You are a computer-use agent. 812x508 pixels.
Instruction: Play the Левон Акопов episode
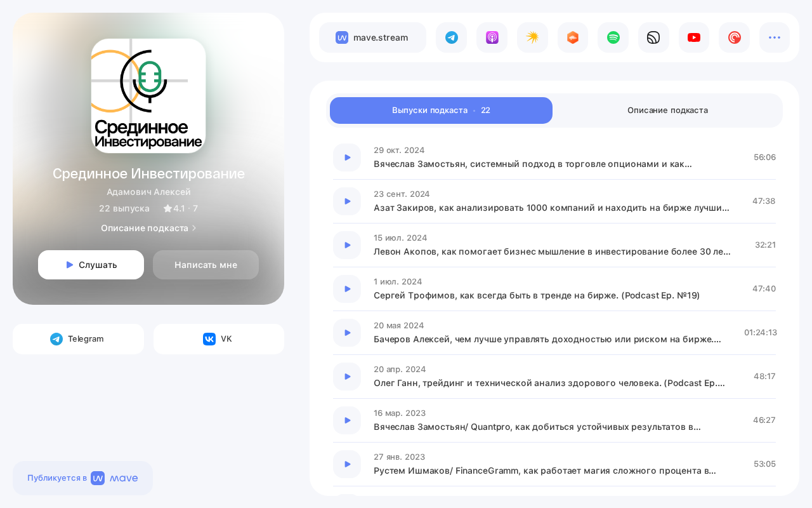click(347, 245)
